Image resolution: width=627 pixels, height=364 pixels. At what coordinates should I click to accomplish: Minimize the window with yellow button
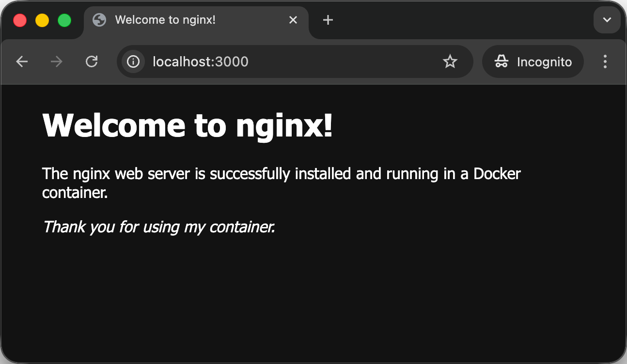click(x=42, y=20)
